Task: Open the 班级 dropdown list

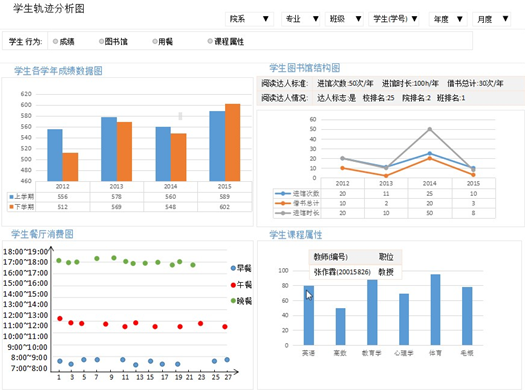Action: pos(345,19)
